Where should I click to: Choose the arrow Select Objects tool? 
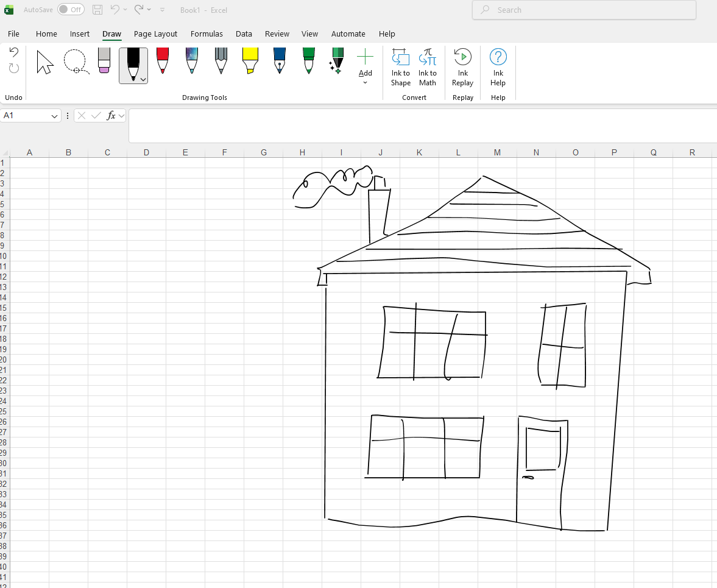pyautogui.click(x=44, y=62)
